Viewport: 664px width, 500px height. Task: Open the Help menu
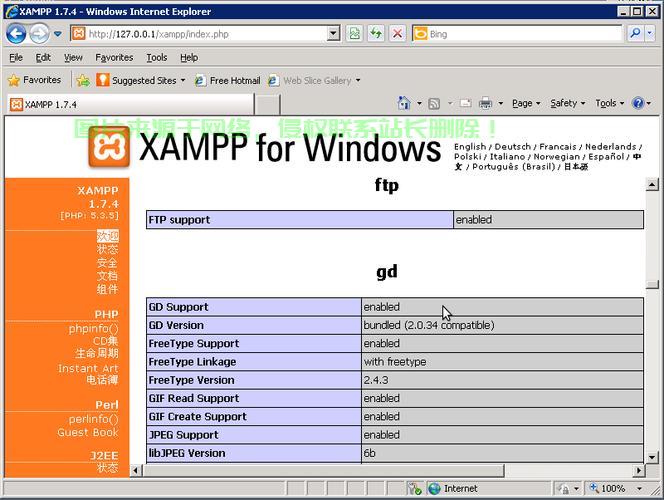coord(189,58)
